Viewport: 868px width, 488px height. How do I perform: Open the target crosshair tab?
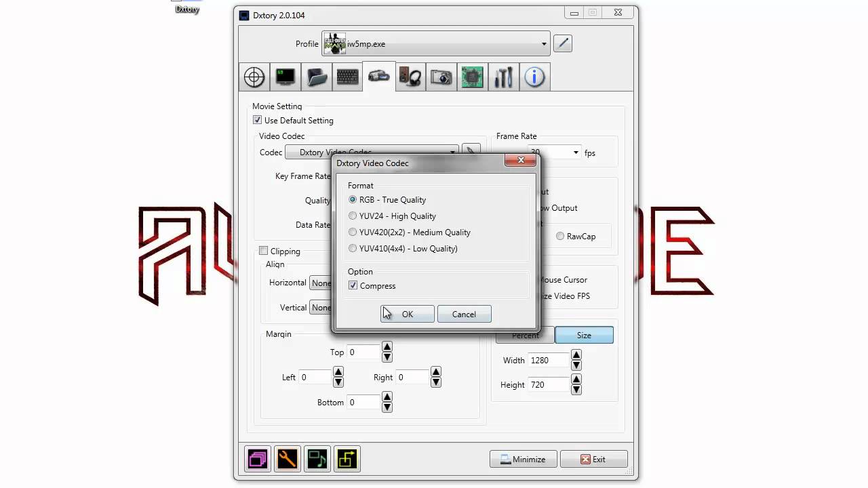pos(254,77)
